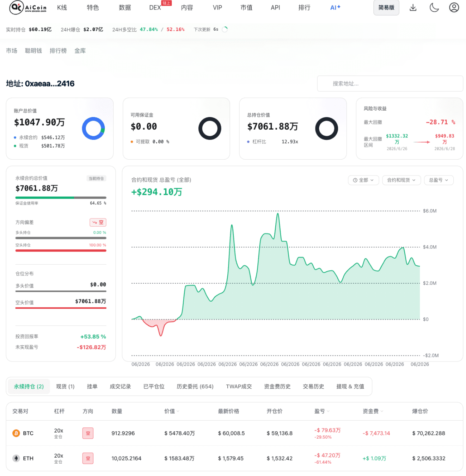Image resolution: width=466 pixels, height=476 pixels.
Task: Open the AI menu item
Action: [x=335, y=7]
